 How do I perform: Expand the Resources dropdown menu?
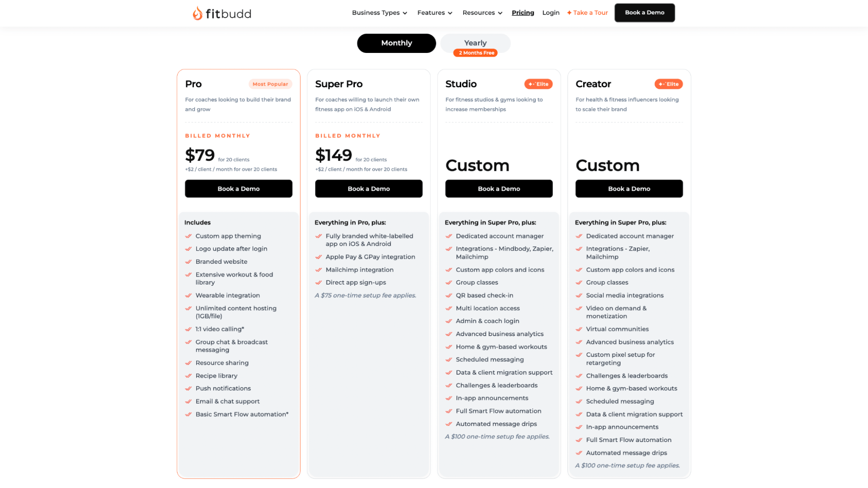click(x=482, y=13)
